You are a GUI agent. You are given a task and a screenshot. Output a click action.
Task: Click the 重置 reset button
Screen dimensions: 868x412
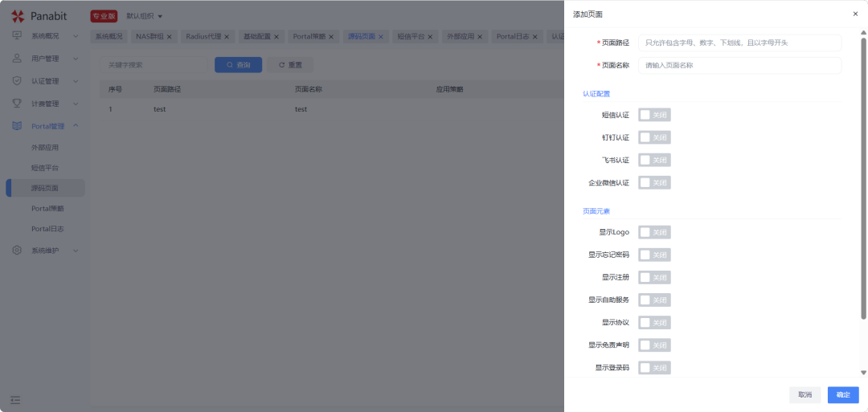tap(290, 65)
